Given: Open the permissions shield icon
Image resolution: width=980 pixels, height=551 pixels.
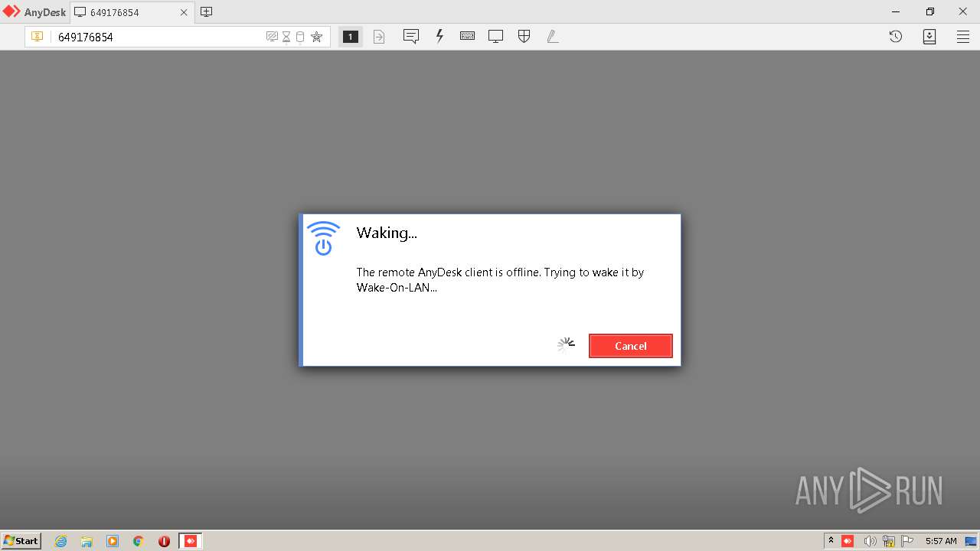Looking at the screenshot, I should click(524, 36).
